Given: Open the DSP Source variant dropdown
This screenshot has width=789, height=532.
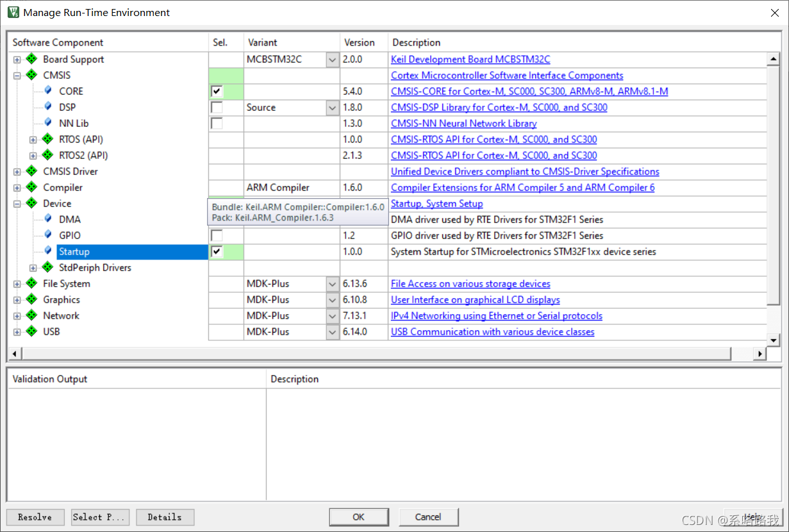Looking at the screenshot, I should pyautogui.click(x=332, y=108).
